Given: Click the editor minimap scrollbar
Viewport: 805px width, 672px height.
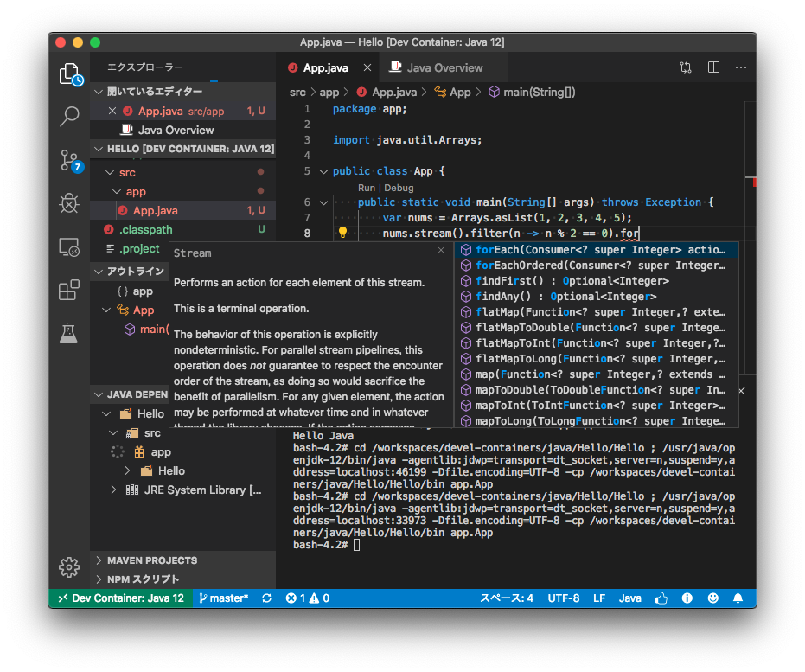Looking at the screenshot, I should [x=750, y=236].
